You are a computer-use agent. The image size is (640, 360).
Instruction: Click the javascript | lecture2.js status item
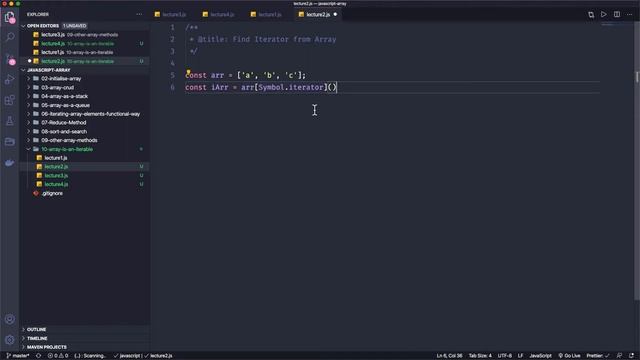[143, 356]
